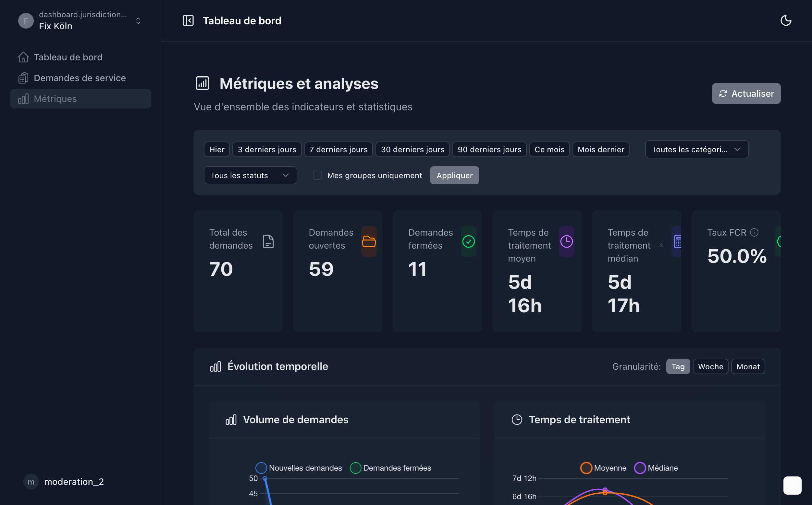Screen dimensions: 812x505
Task: Click the Actualiser button
Action: [x=746, y=93]
